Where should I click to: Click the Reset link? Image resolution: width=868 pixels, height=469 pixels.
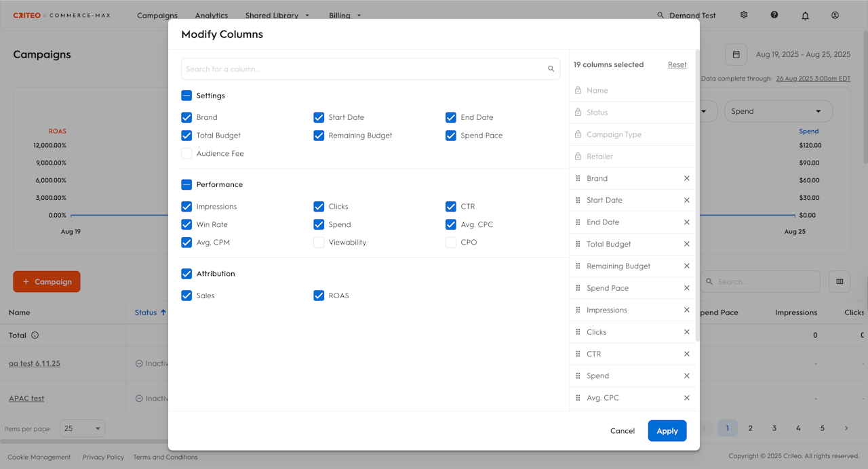(677, 65)
